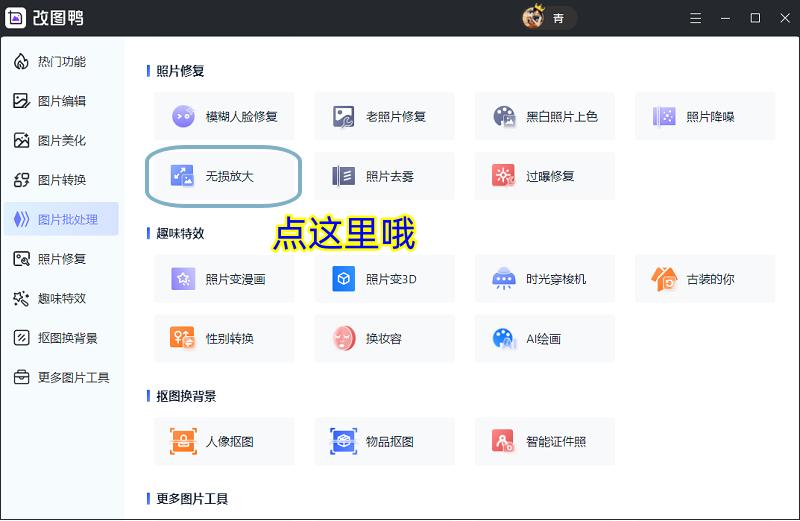Click the 照片变漫画 star icon
The width and height of the screenshot is (800, 521).
(x=183, y=279)
